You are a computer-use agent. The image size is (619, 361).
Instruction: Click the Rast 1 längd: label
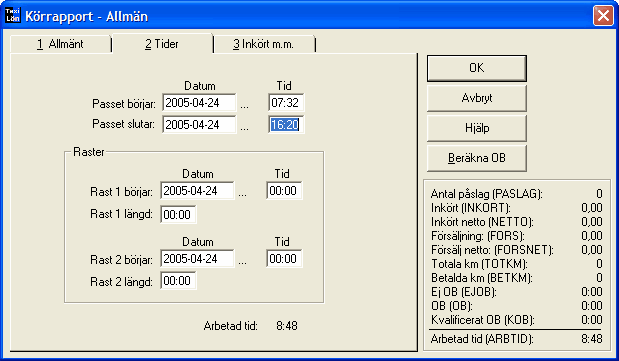pyautogui.click(x=121, y=214)
